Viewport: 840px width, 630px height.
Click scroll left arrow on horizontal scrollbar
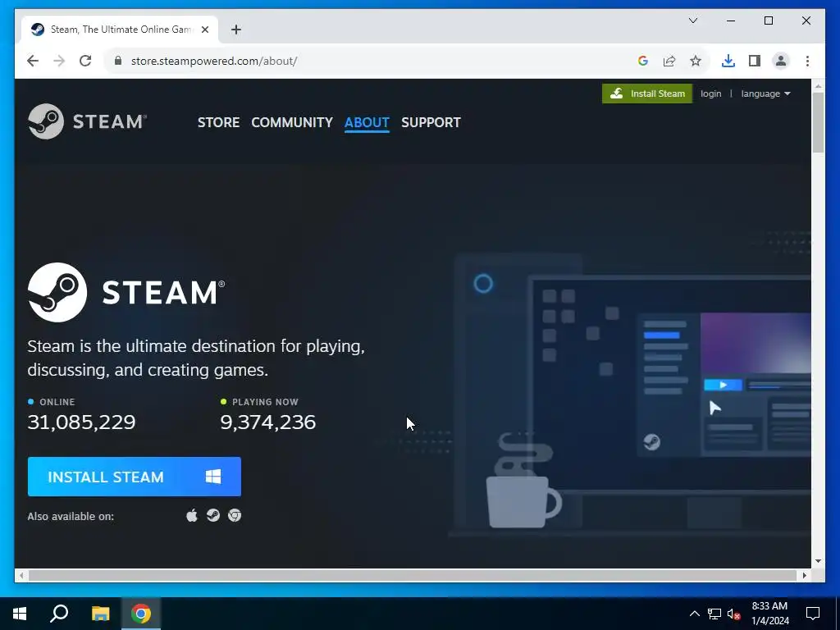click(21, 575)
